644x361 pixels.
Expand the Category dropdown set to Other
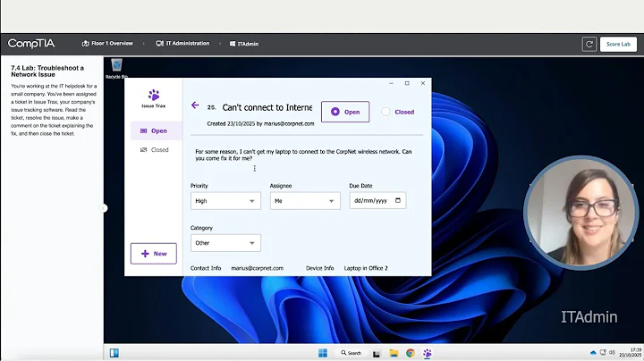pos(225,243)
